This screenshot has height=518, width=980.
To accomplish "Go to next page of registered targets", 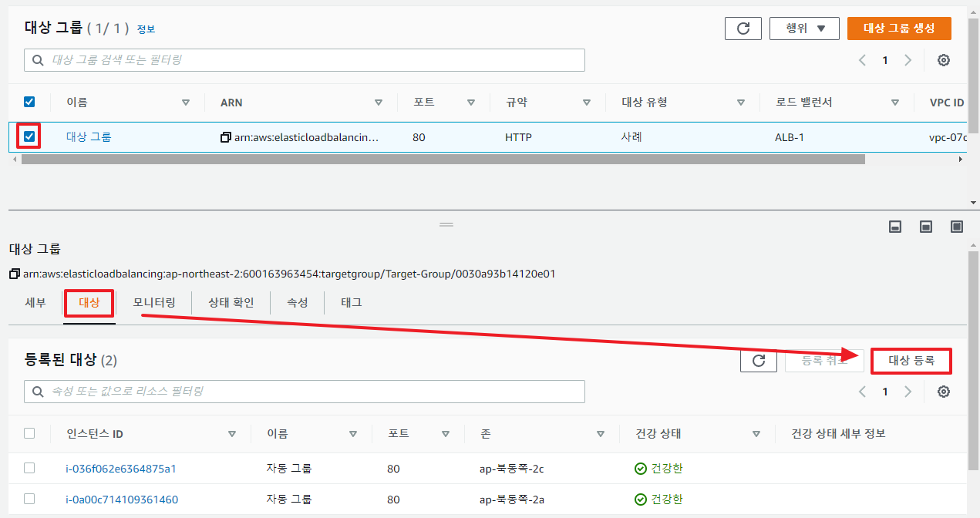I will pyautogui.click(x=908, y=392).
